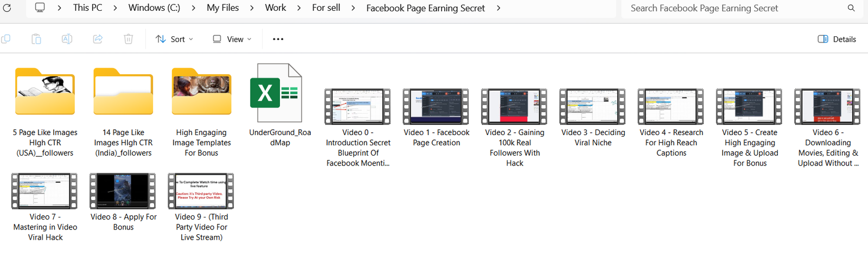Select High Engaging Image Templates folder icon

[201, 91]
